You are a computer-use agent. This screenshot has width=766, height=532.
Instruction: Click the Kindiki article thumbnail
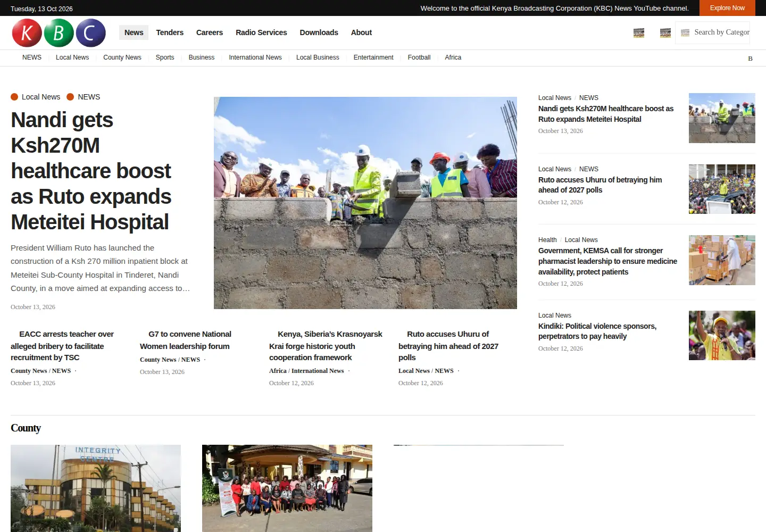(x=722, y=335)
